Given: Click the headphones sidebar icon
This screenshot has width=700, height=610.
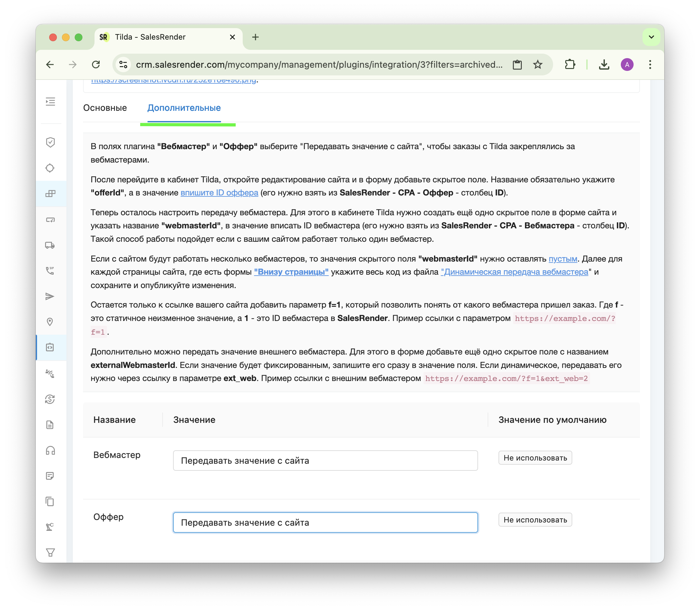Looking at the screenshot, I should click(x=50, y=450).
